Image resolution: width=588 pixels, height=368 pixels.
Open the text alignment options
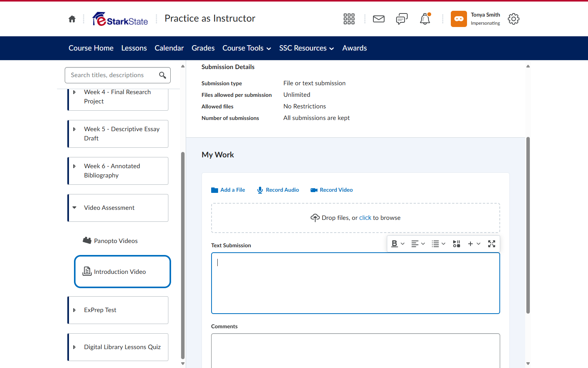[418, 244]
